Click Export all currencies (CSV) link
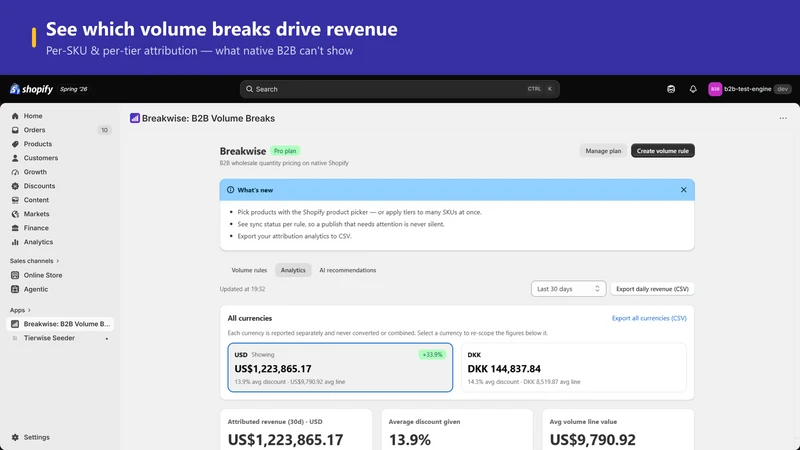The width and height of the screenshot is (800, 450). point(649,318)
